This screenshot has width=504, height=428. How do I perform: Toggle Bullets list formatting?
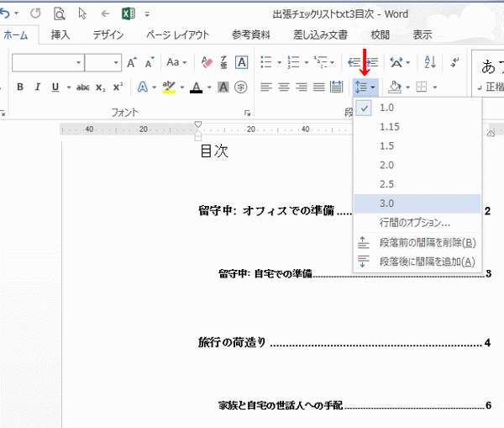coord(266,62)
